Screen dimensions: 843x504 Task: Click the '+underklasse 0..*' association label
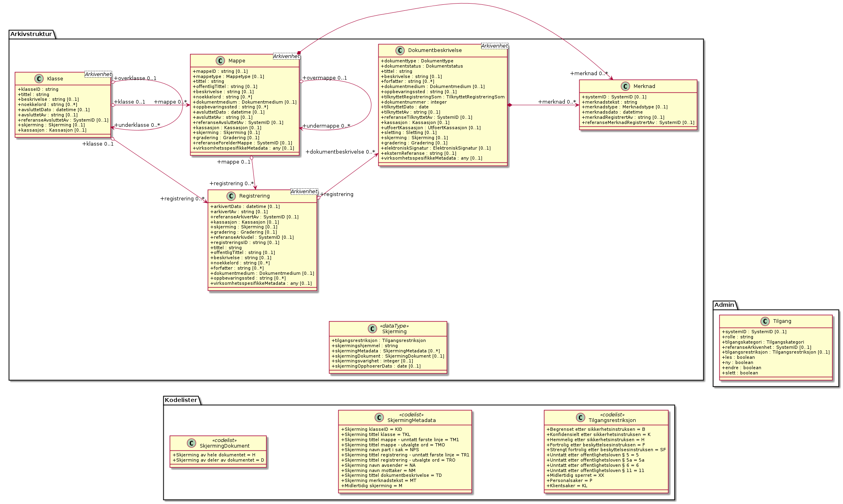pyautogui.click(x=137, y=125)
